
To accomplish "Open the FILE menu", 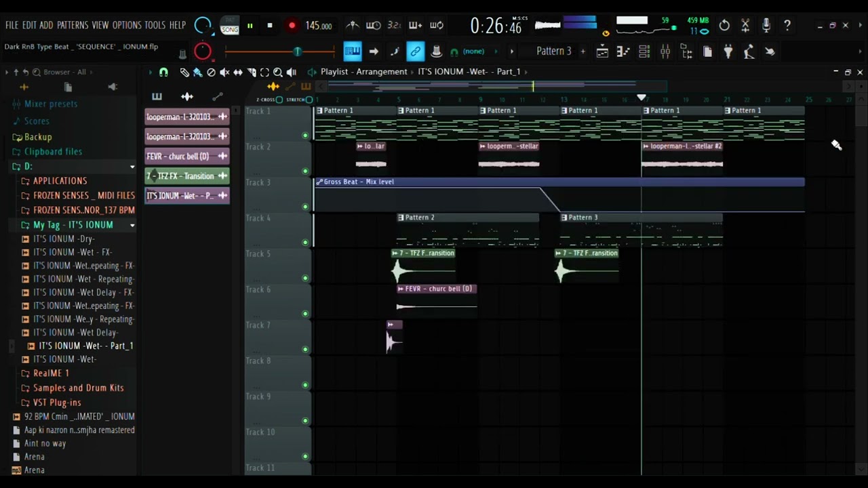I will [12, 25].
